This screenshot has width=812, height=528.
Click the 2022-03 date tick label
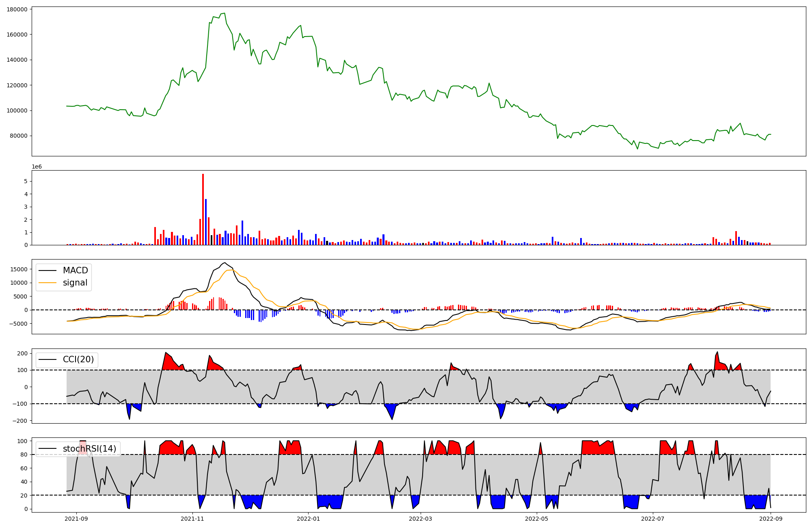(421, 519)
